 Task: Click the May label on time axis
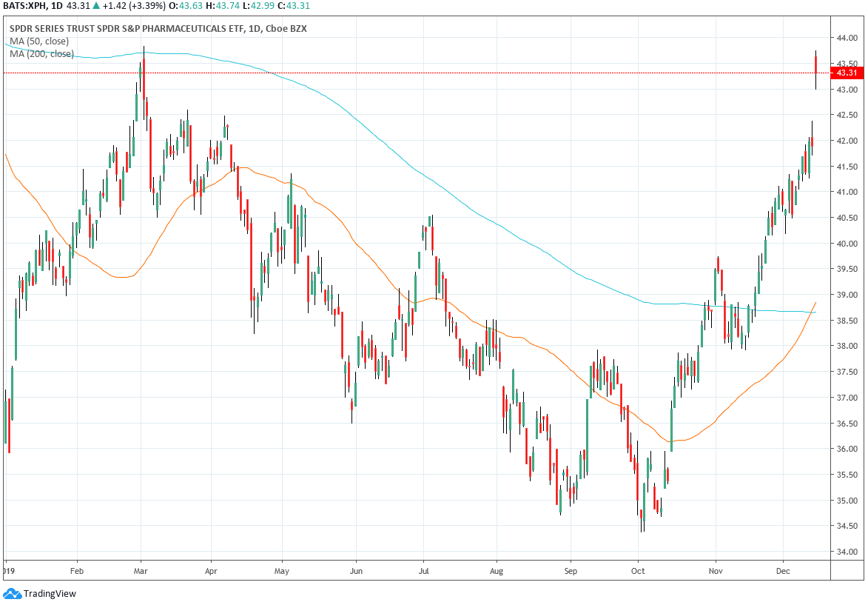[x=282, y=571]
